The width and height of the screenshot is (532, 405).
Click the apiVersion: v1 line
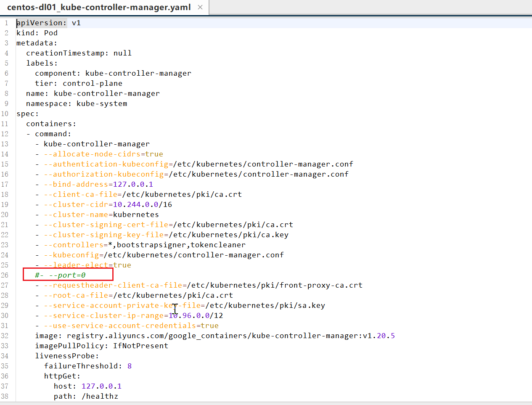pyautogui.click(x=48, y=23)
